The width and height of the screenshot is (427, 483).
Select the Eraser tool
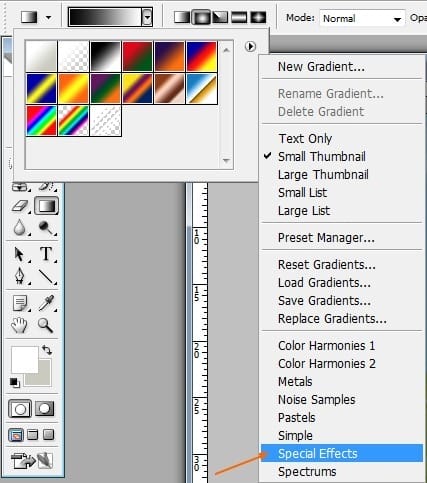20,206
